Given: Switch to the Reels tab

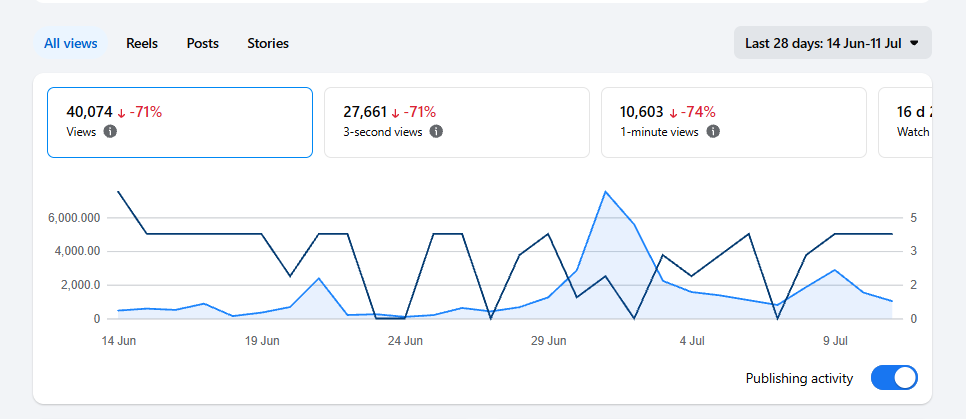Looking at the screenshot, I should pos(142,43).
